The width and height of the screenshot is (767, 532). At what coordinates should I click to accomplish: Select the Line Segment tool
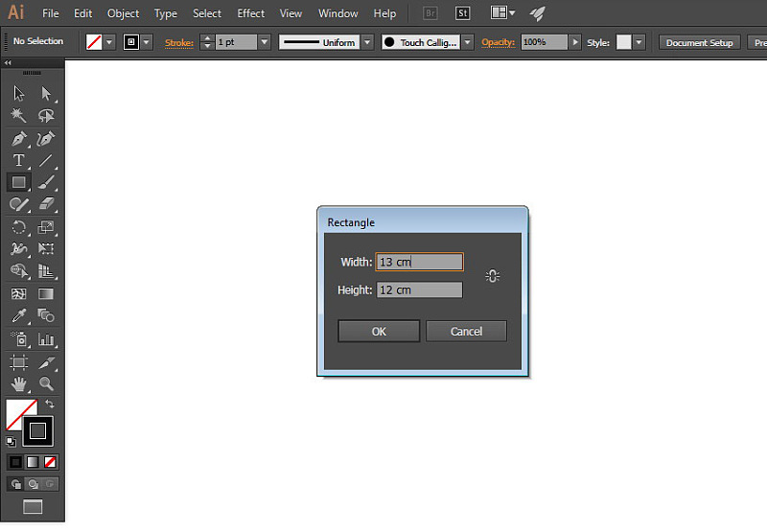(46, 160)
